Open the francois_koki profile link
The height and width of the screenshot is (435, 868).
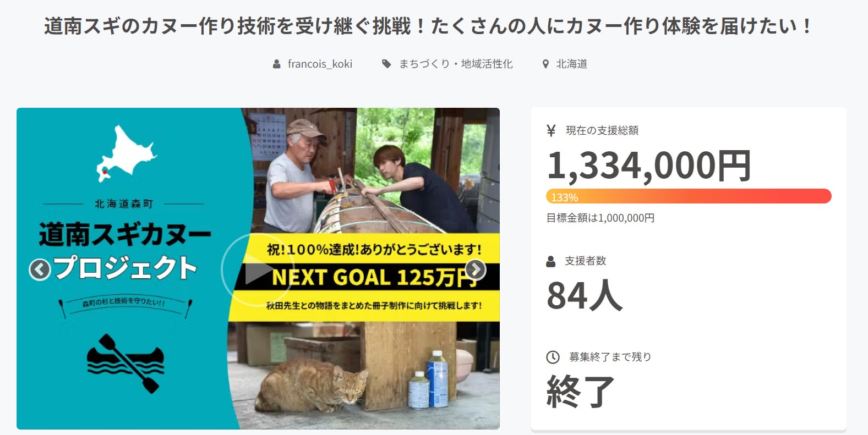click(320, 64)
